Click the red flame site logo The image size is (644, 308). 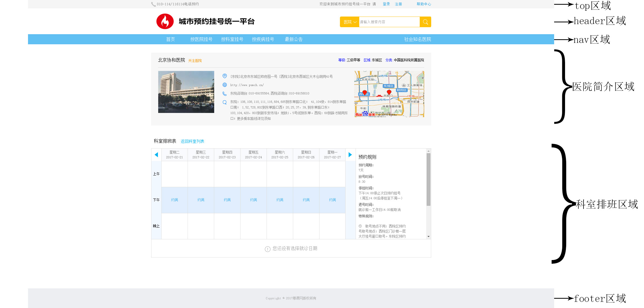coord(165,21)
